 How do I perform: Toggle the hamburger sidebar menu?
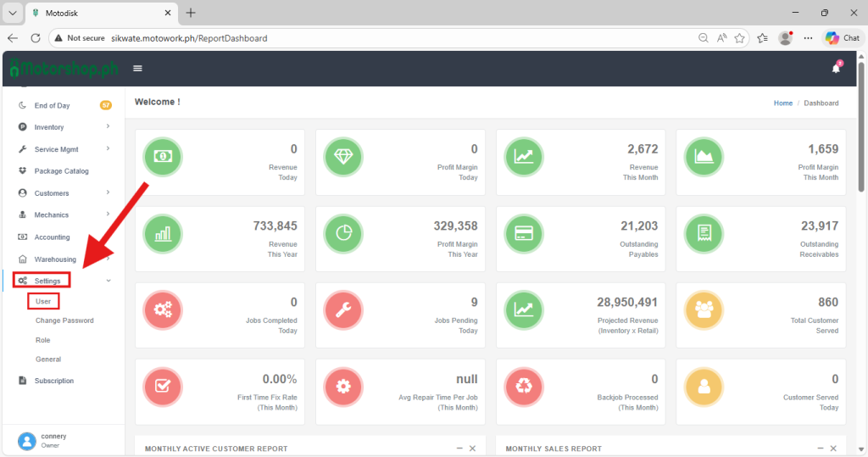[137, 69]
